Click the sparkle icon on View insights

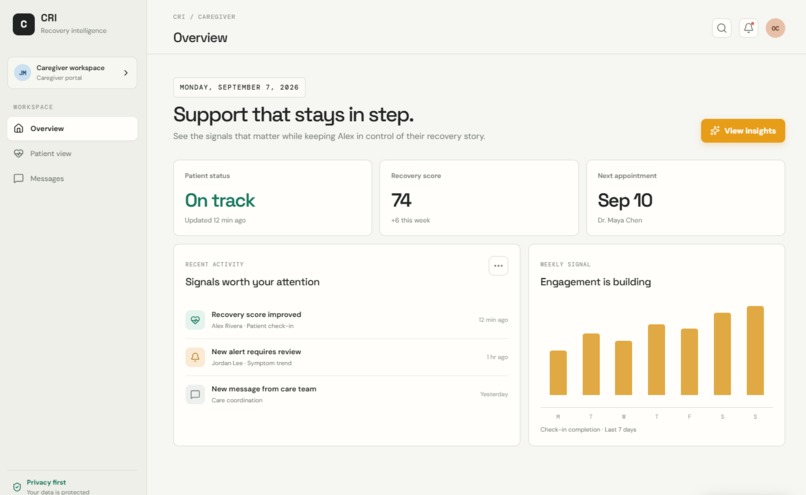715,131
